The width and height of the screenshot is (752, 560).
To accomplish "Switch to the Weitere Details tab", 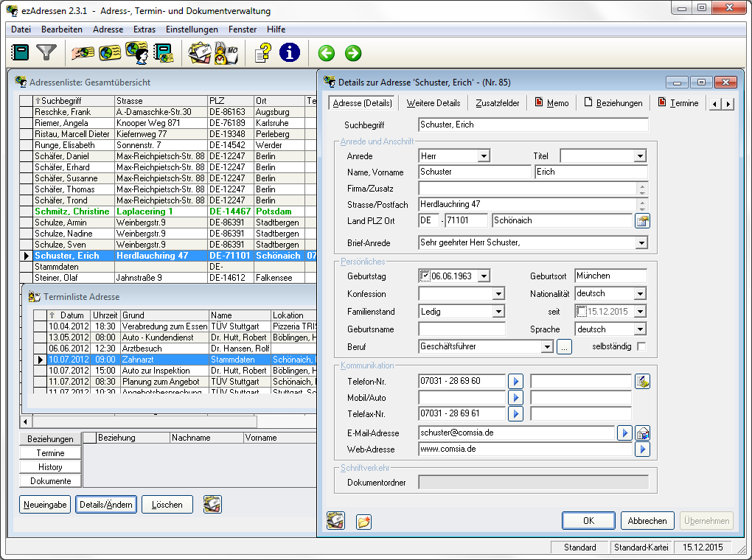I will (434, 103).
